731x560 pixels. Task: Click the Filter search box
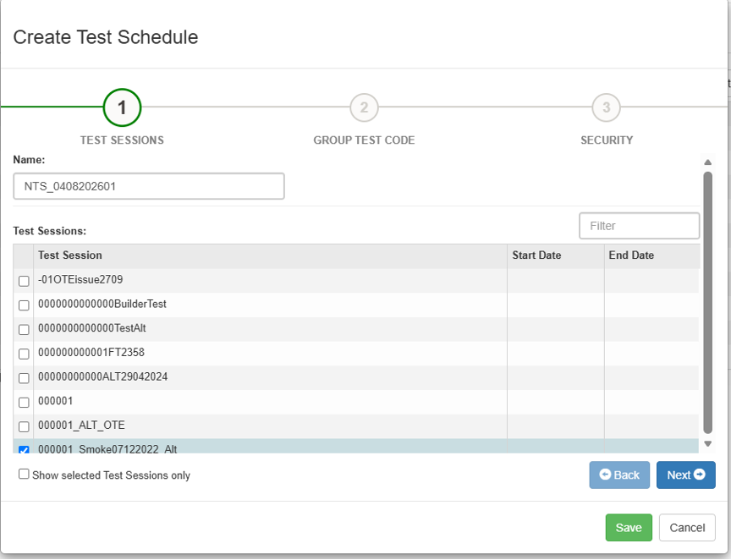[639, 226]
